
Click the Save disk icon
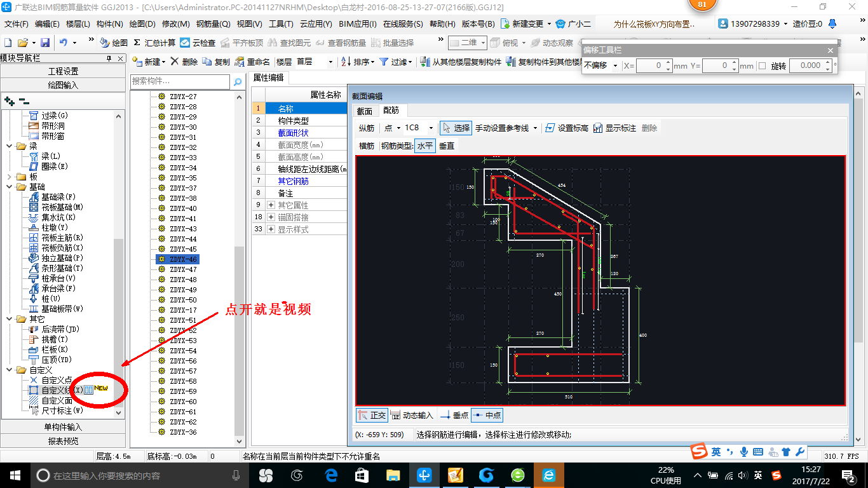point(45,43)
